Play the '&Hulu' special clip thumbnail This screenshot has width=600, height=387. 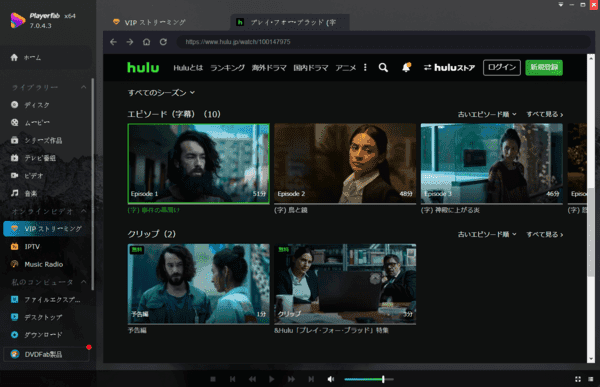pos(345,284)
